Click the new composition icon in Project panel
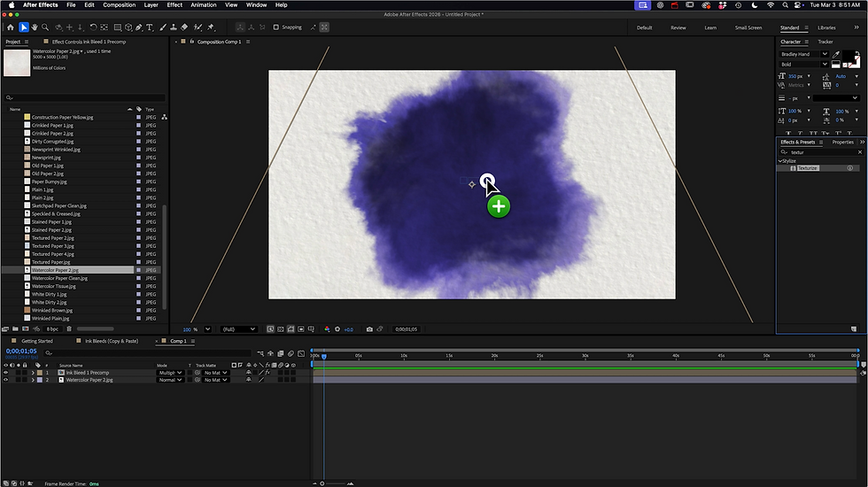 pyautogui.click(x=26, y=329)
